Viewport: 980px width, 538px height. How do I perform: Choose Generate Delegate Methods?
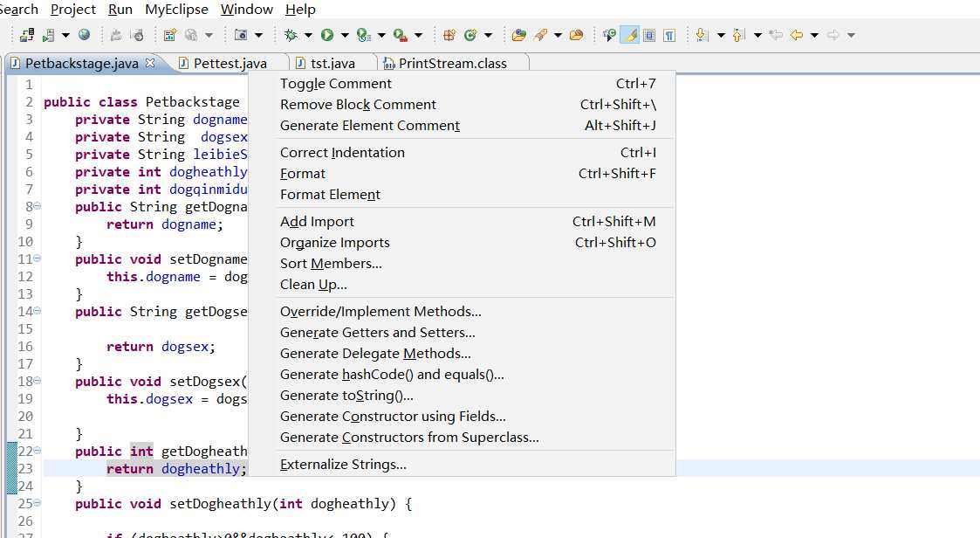pos(462,354)
